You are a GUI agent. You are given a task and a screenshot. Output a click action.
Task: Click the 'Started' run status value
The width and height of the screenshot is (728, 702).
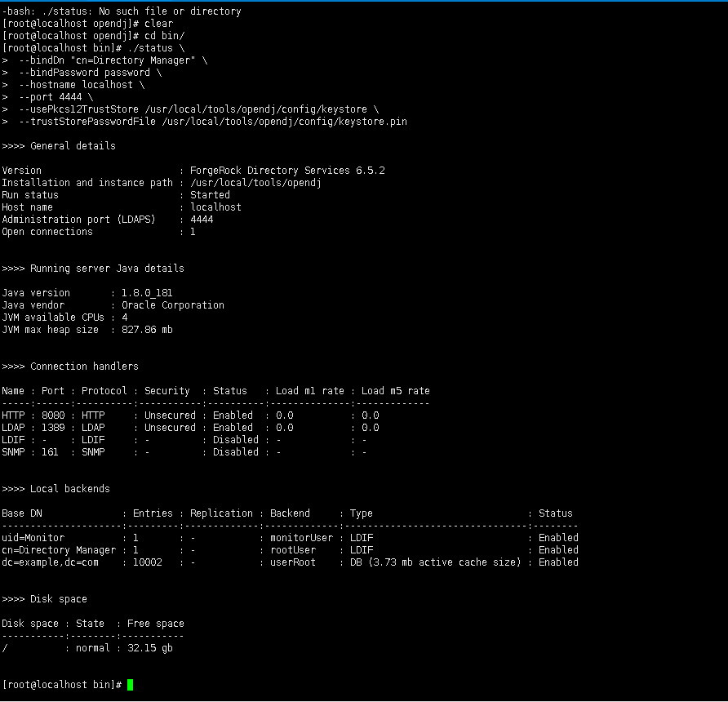coord(210,195)
